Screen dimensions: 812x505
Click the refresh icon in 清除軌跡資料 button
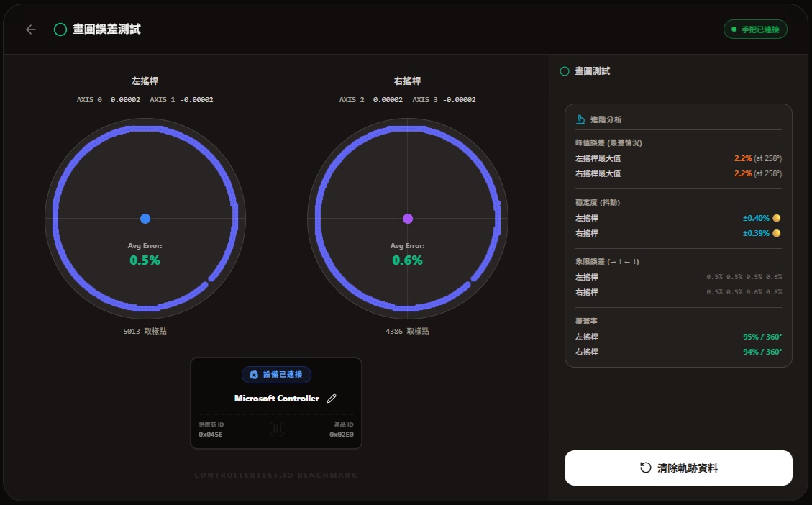pos(645,468)
